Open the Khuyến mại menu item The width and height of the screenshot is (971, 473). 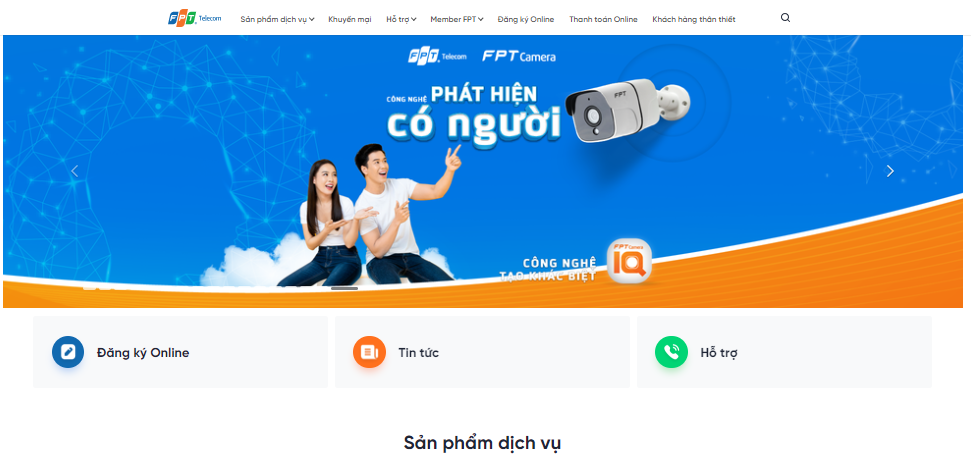coord(350,19)
